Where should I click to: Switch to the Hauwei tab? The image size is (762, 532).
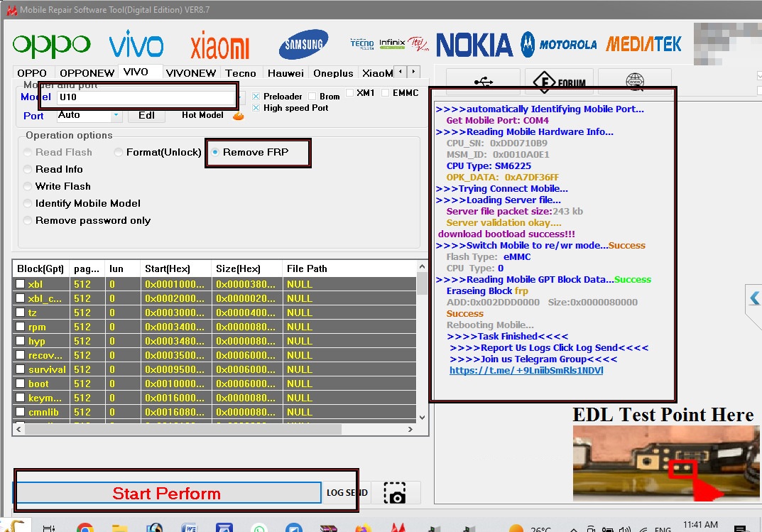point(285,73)
